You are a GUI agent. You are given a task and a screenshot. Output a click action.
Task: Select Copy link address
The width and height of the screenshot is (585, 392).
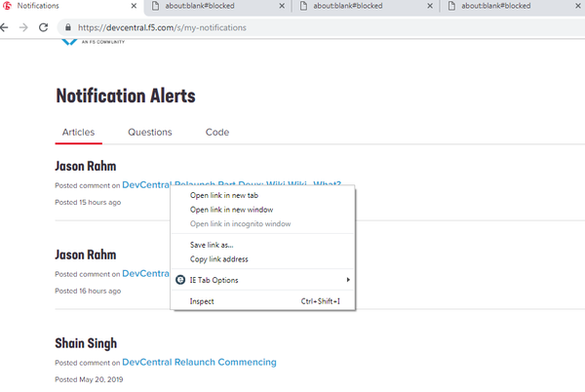pyautogui.click(x=218, y=259)
